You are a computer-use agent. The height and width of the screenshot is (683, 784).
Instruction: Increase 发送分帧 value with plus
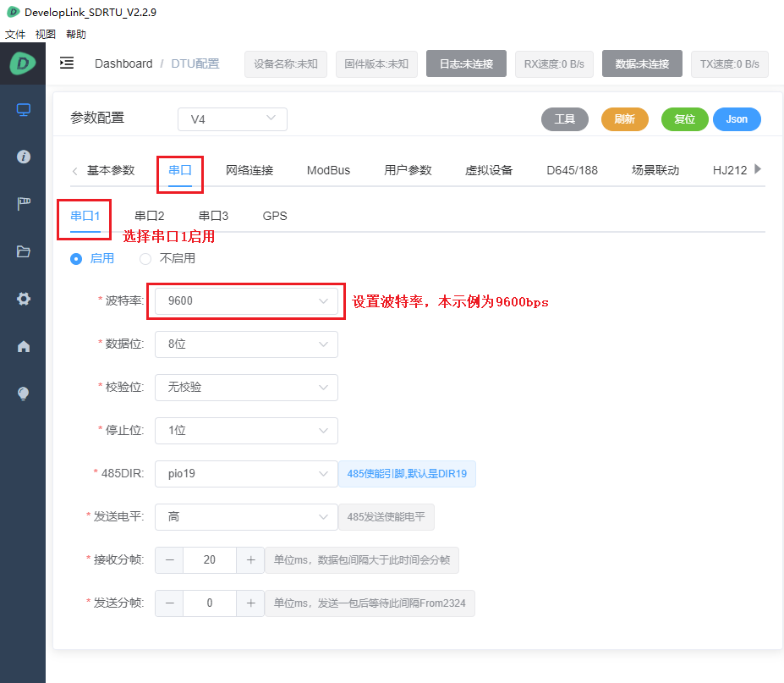[x=250, y=603]
